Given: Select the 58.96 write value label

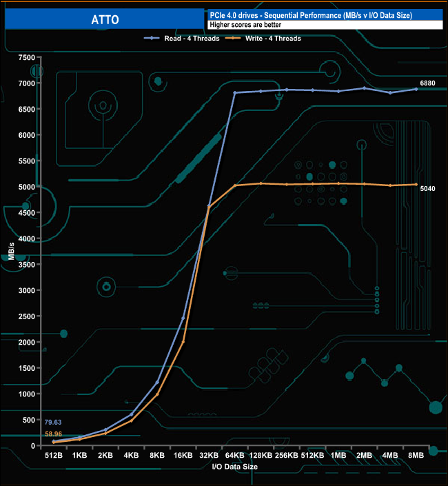Looking at the screenshot, I should pyautogui.click(x=54, y=434).
